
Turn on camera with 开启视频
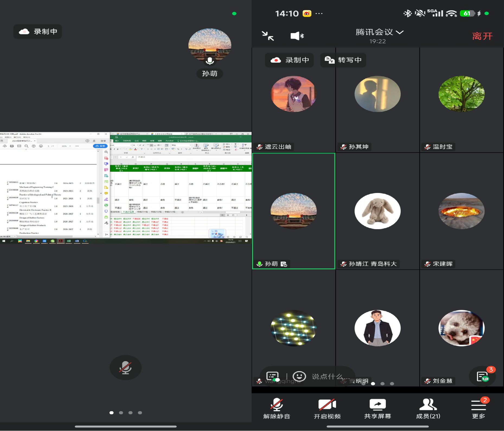(327, 409)
